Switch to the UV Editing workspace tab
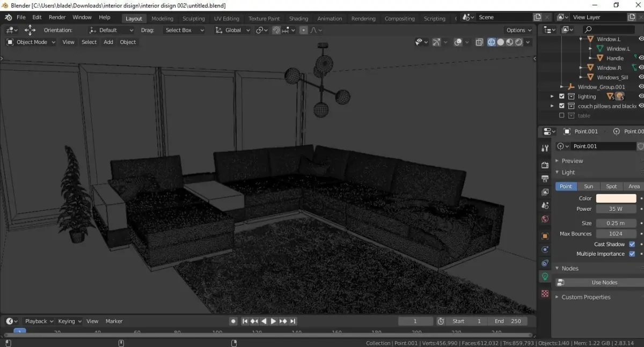Viewport: 644px width, 347px height. pos(226,18)
